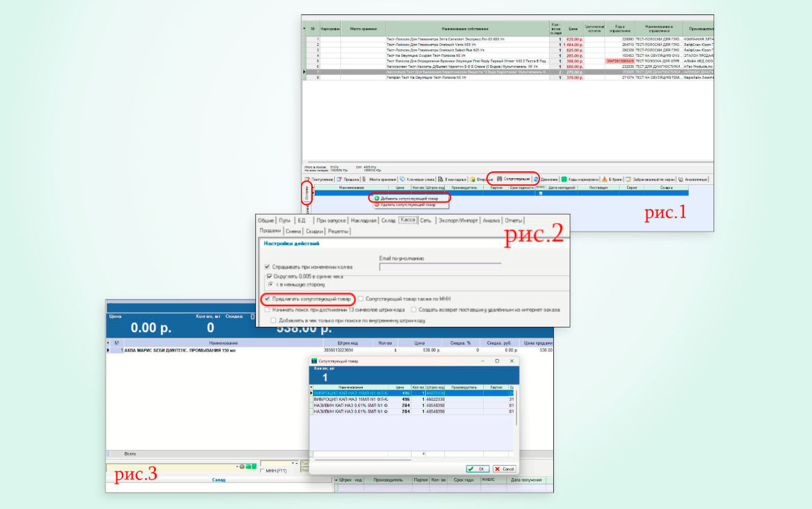
Task: Toggle Сопутствующий товар также по МНН checkbox
Action: [x=360, y=299]
